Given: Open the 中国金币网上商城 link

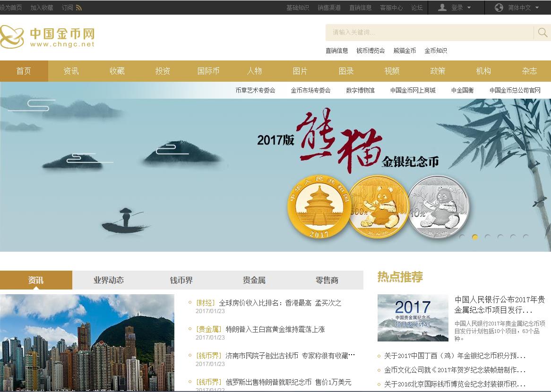Looking at the screenshot, I should click(413, 90).
